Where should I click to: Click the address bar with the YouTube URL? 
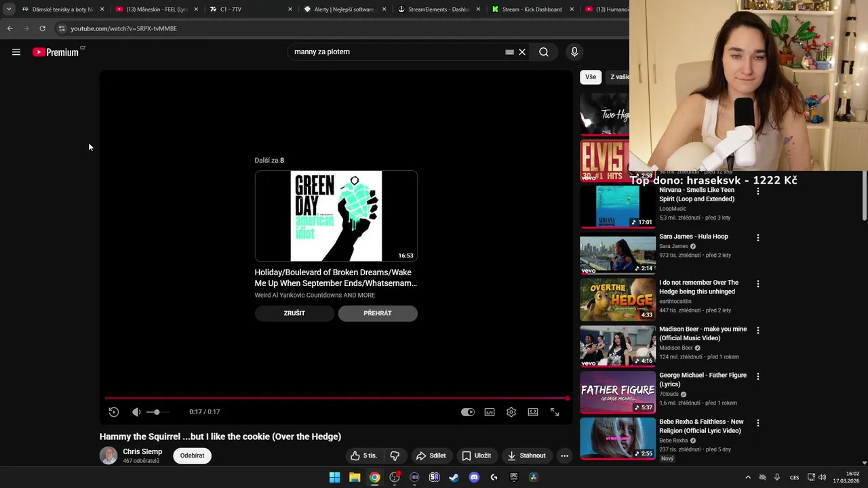click(x=339, y=28)
